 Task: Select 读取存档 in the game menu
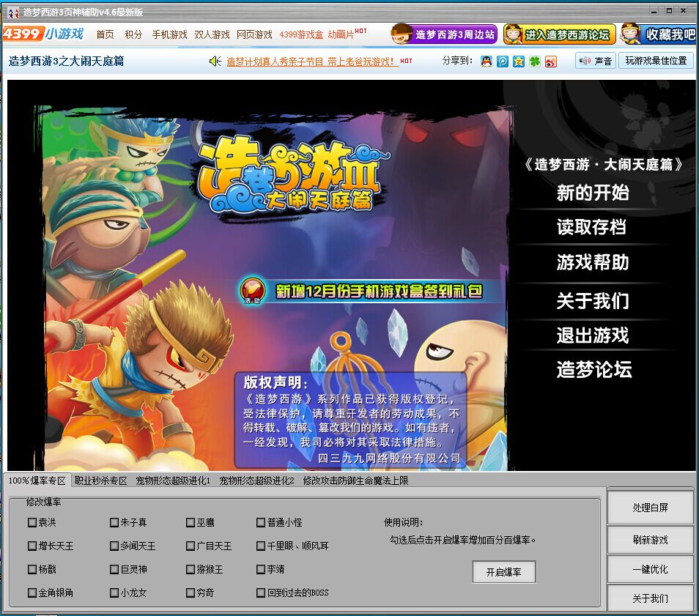point(591,228)
